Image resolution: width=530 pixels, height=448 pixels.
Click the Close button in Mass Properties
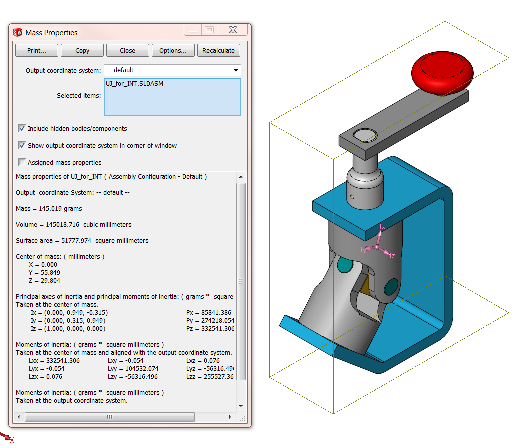(127, 50)
